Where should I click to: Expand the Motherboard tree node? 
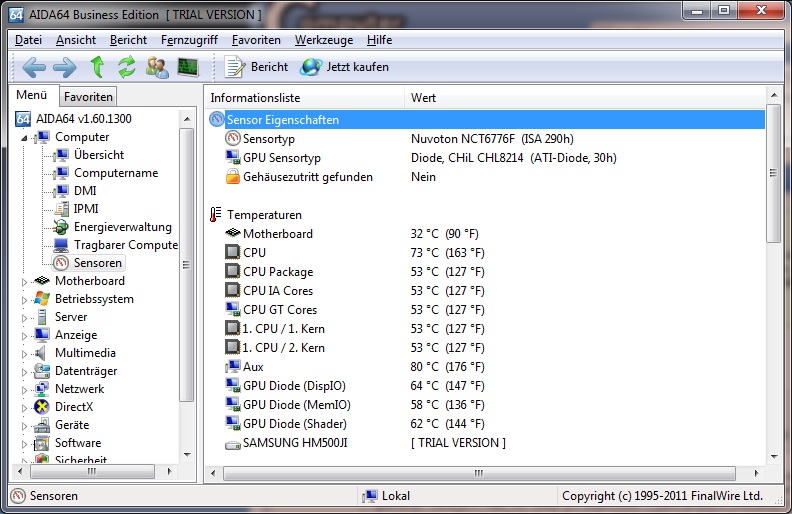pos(24,282)
